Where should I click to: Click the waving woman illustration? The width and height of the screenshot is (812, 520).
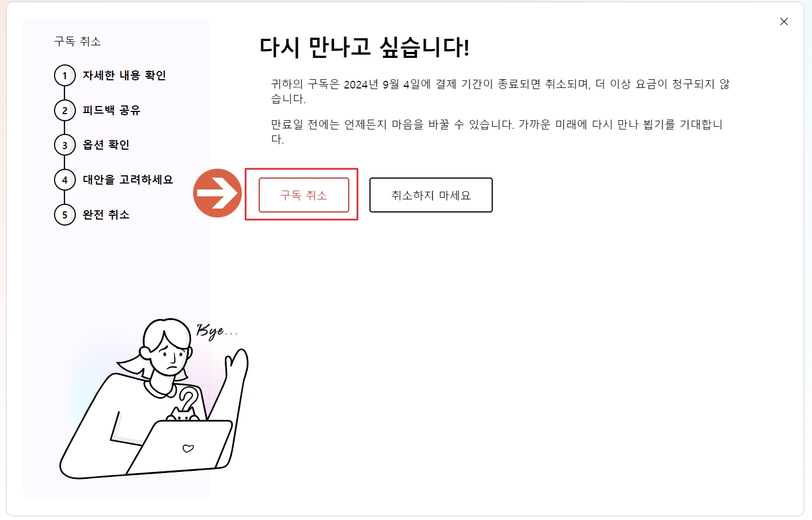[154, 399]
